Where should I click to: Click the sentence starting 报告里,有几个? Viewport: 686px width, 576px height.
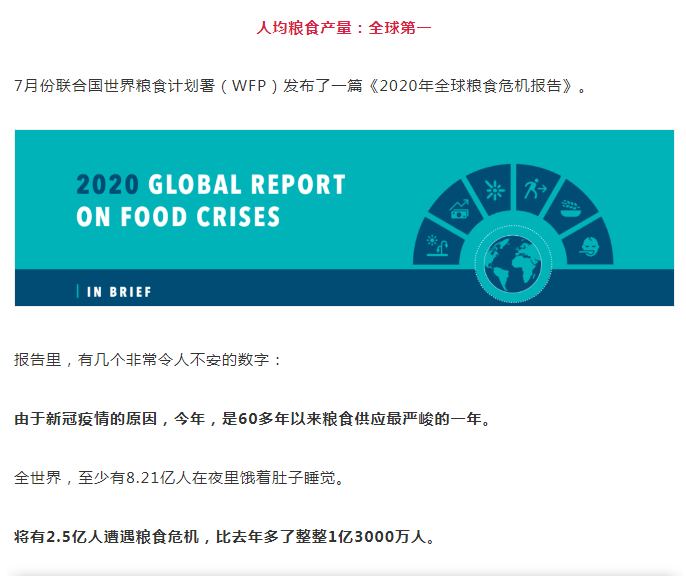(x=149, y=359)
